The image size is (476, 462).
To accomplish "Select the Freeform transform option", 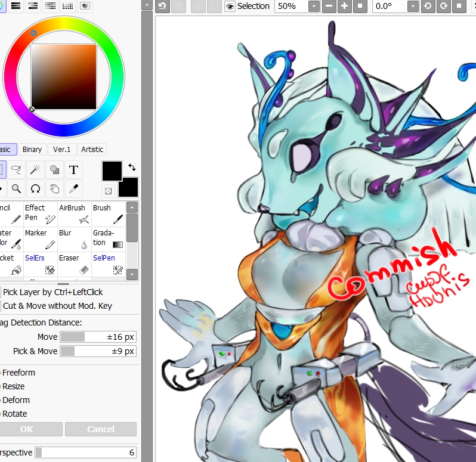I will [x=1, y=373].
